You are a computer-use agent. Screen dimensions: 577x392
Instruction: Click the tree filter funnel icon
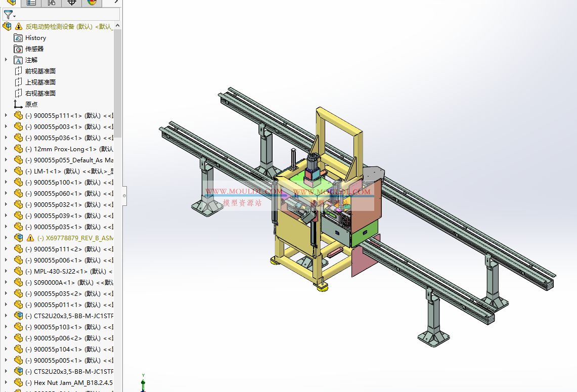point(9,15)
